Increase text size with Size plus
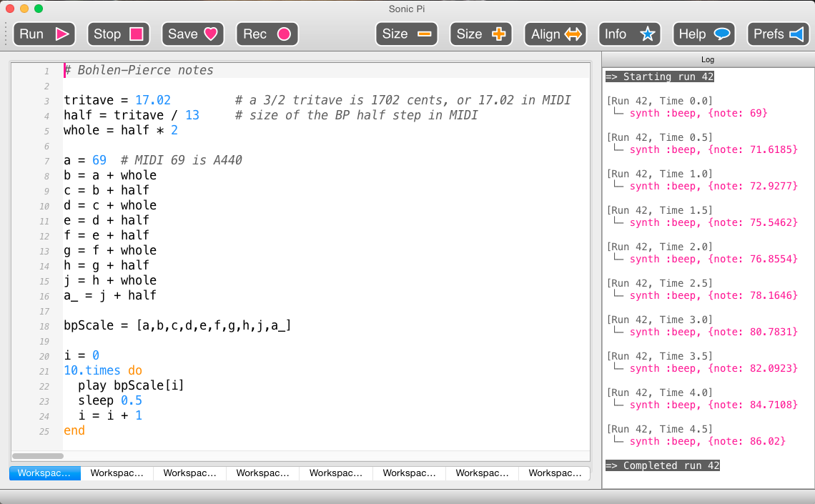Screen dimensions: 815x504 pos(481,34)
